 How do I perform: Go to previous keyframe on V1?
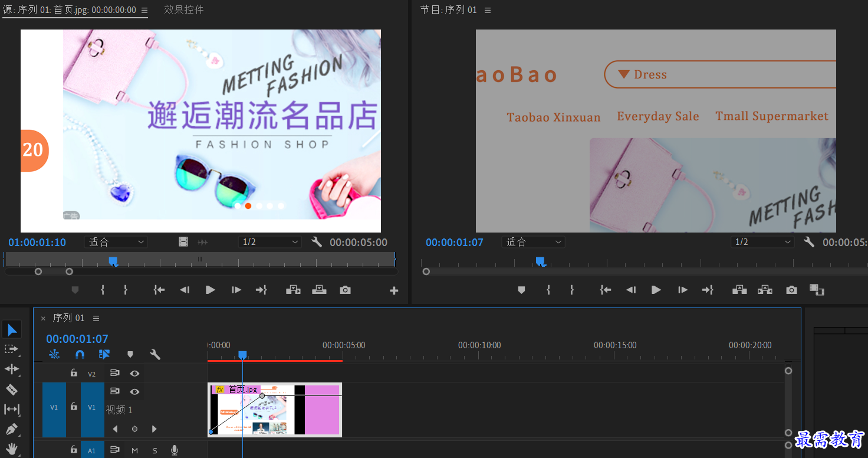click(115, 429)
